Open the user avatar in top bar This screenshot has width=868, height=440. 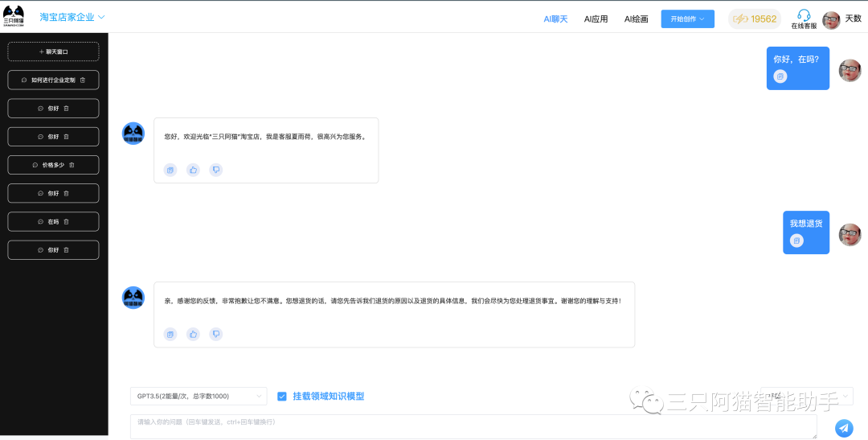[832, 20]
